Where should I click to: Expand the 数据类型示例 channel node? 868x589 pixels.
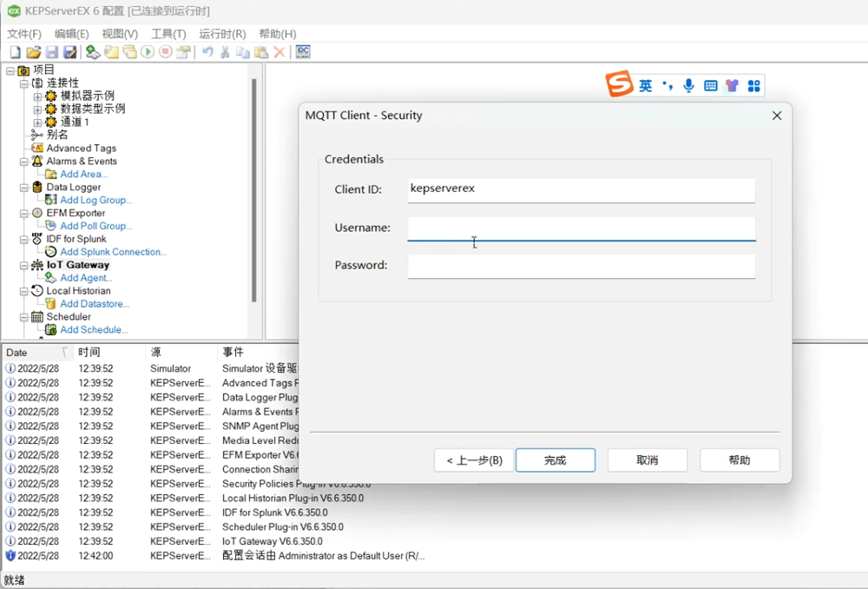pos(37,109)
